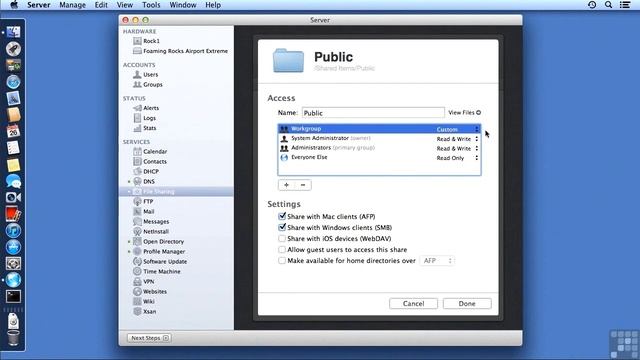Open Groups in Accounts section
The height and width of the screenshot is (360, 640).
[x=148, y=84]
